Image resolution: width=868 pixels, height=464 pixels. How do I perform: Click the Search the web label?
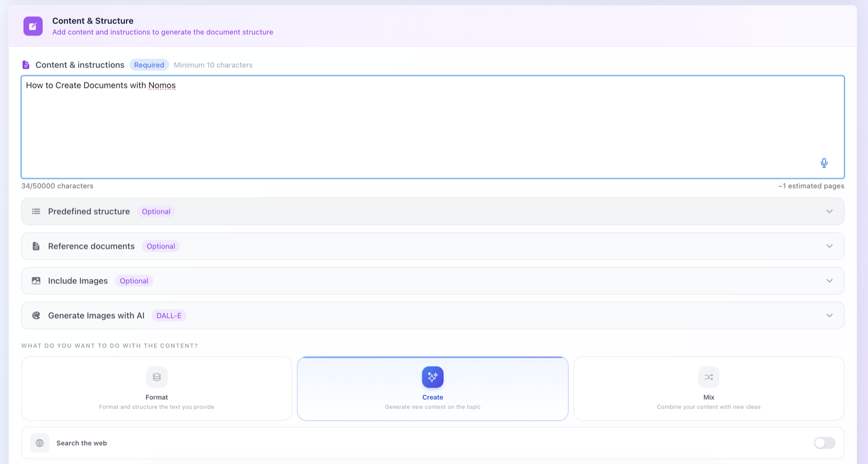[82, 443]
